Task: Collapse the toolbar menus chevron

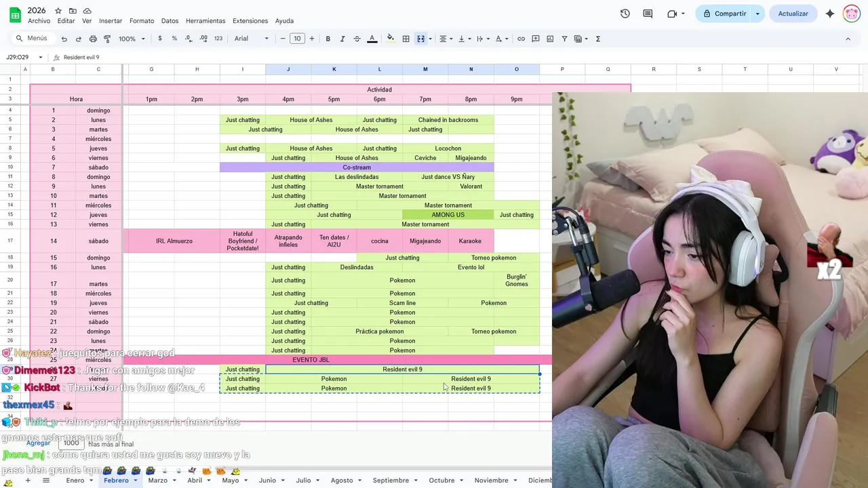Action: 848,39
